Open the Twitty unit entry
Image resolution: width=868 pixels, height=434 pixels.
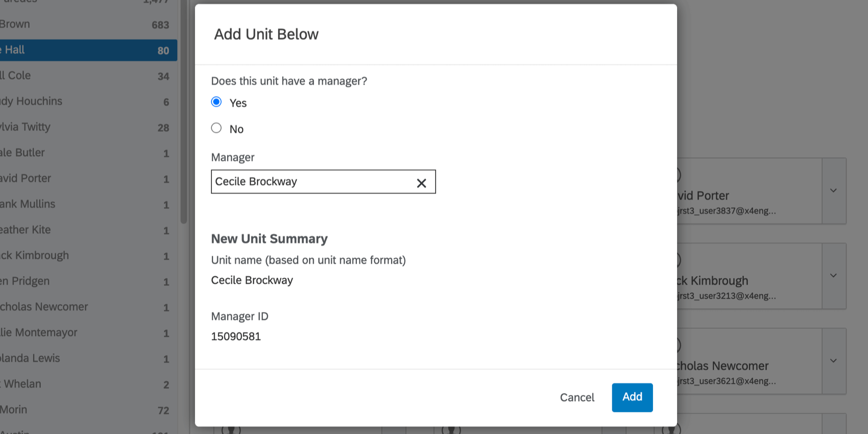(x=87, y=127)
